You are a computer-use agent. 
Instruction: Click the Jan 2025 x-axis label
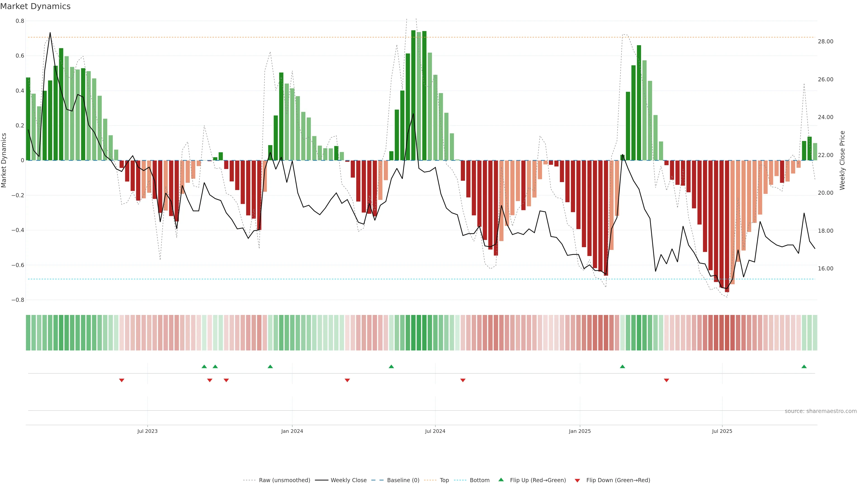(580, 431)
